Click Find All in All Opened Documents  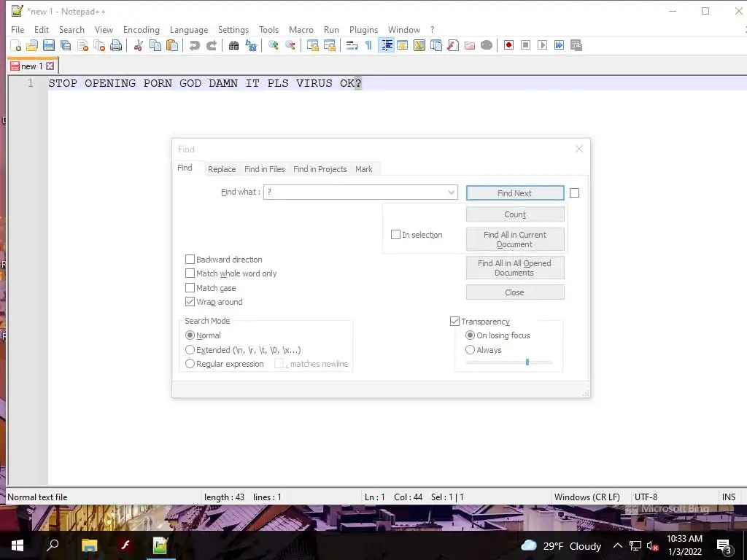(515, 268)
